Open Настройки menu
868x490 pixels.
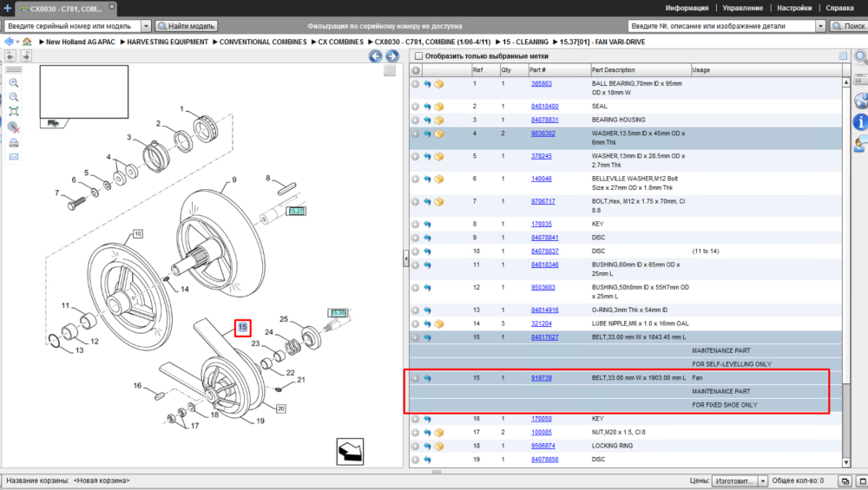(794, 9)
